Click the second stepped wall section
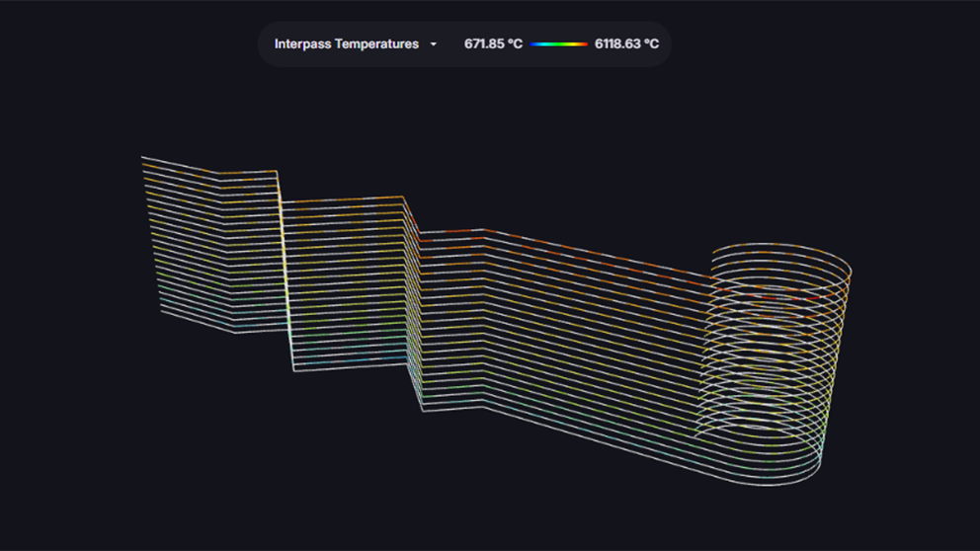 (346, 281)
